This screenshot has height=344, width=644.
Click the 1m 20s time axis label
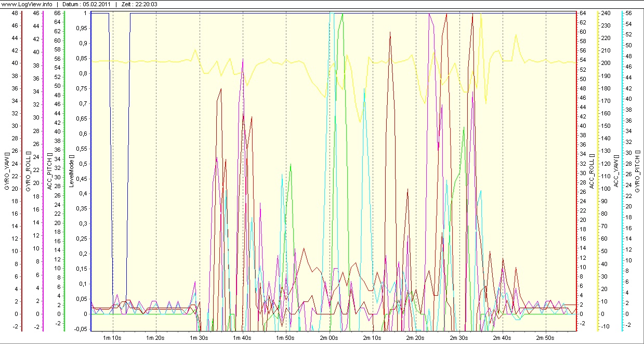(x=156, y=338)
